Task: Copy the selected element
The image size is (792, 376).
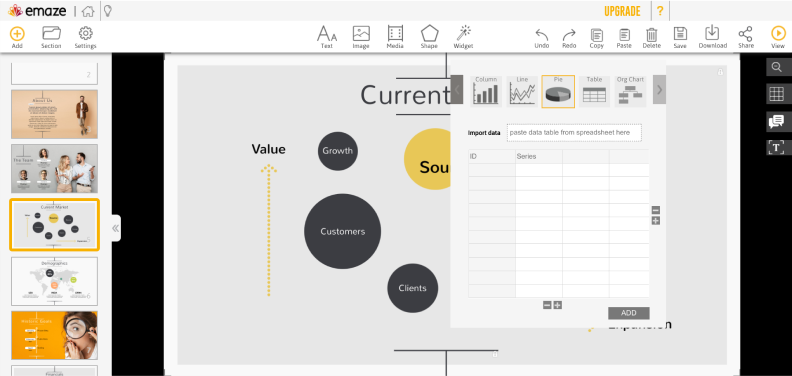Action: click(x=597, y=38)
